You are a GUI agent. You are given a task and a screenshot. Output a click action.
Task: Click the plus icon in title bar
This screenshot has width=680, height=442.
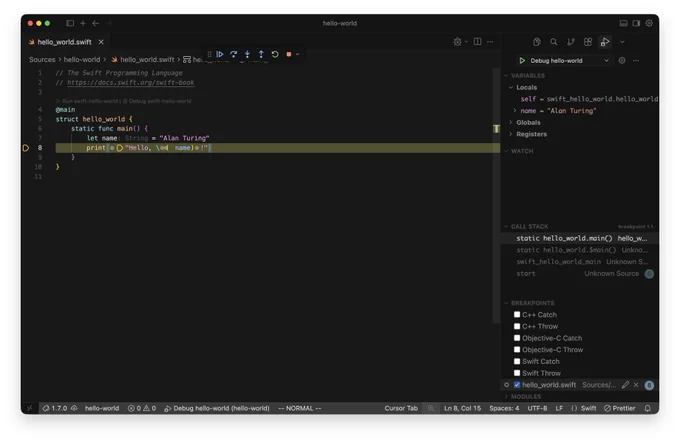(83, 23)
